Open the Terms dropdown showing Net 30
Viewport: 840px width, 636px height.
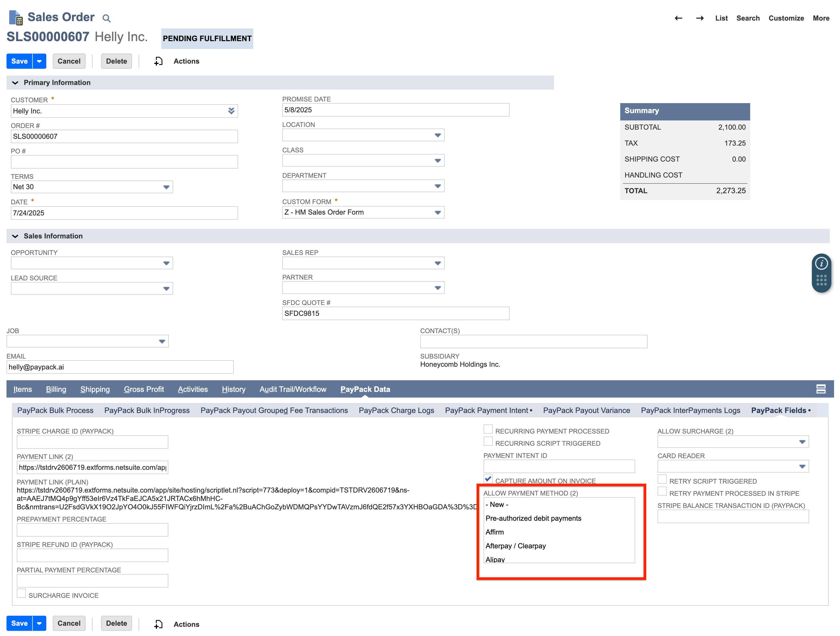coord(166,187)
